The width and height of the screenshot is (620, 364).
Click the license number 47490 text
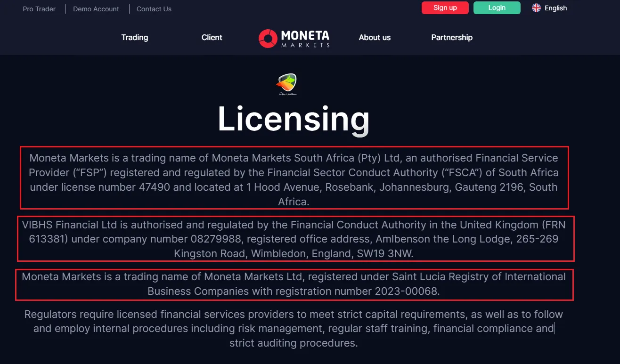(154, 187)
